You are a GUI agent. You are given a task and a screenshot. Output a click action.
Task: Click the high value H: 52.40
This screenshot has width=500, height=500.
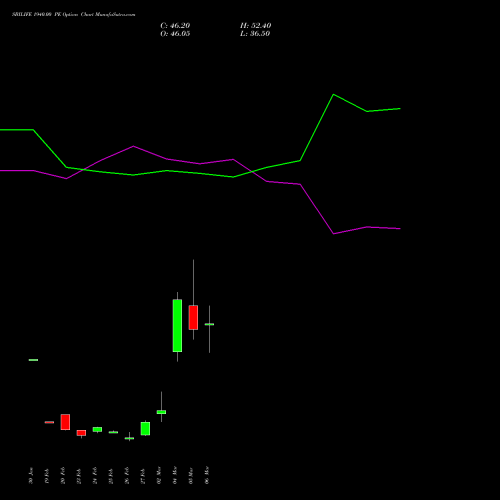click(x=256, y=26)
